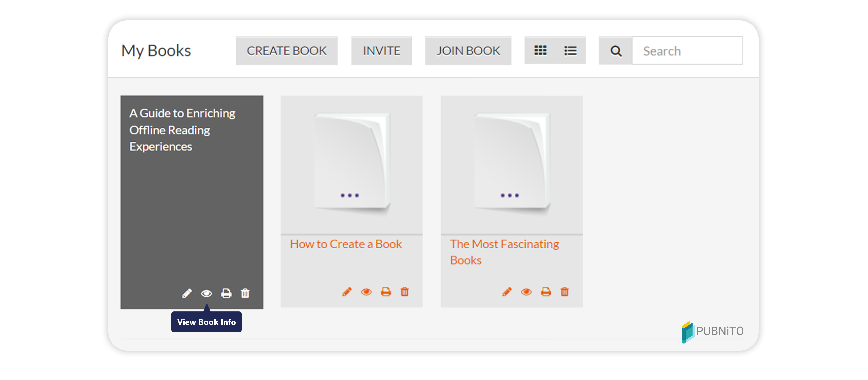
Task: Click the 'View Book Info' tooltip on first book
Action: (206, 321)
